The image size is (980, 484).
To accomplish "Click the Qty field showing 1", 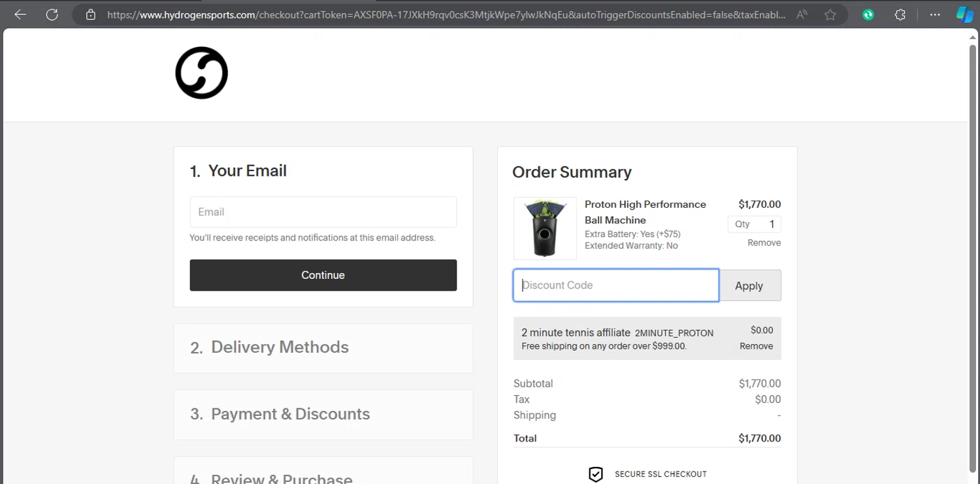I will [755, 224].
